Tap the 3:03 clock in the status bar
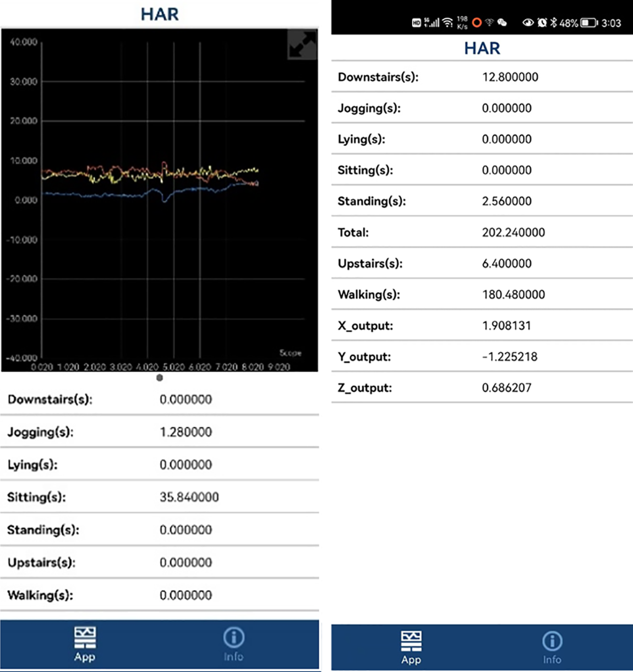 (611, 23)
